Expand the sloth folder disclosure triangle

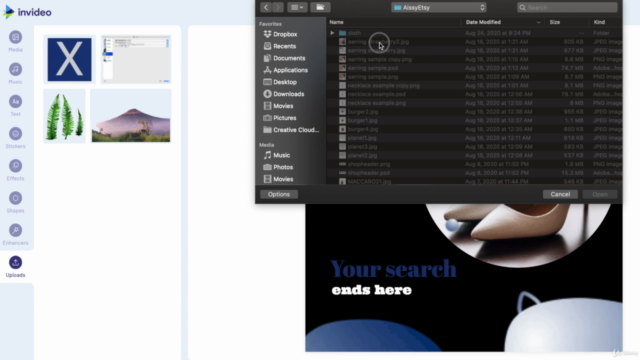tap(332, 33)
